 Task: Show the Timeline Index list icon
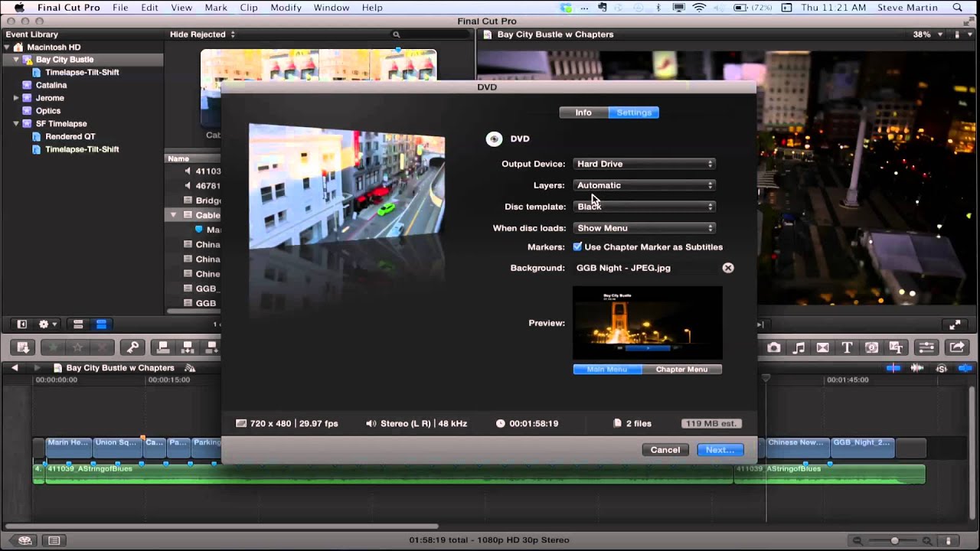54,540
